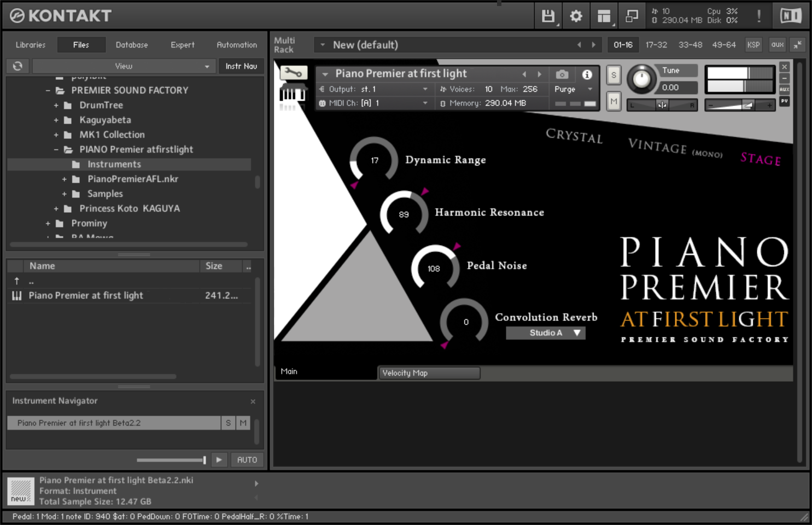812x525 pixels.
Task: Click the Dynamic Range knob
Action: [x=374, y=160]
